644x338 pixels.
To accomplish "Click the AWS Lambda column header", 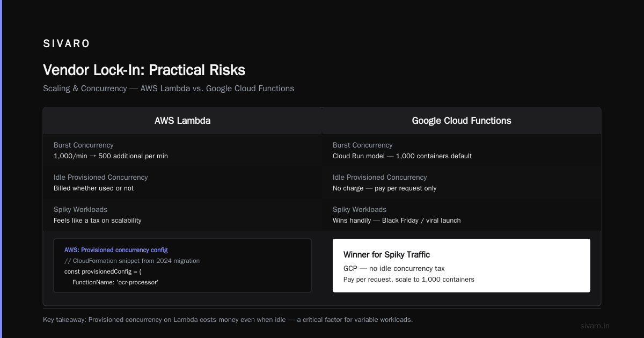I will coord(182,121).
